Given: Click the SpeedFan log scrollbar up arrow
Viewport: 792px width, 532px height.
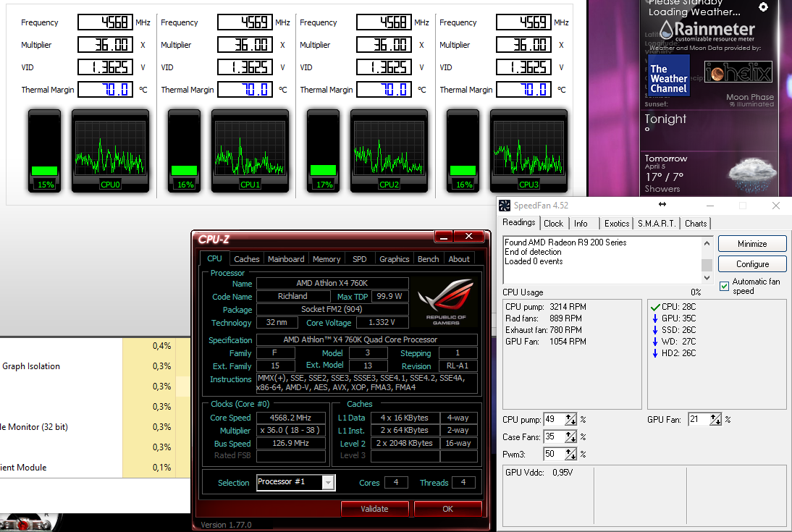Looking at the screenshot, I should (707, 243).
